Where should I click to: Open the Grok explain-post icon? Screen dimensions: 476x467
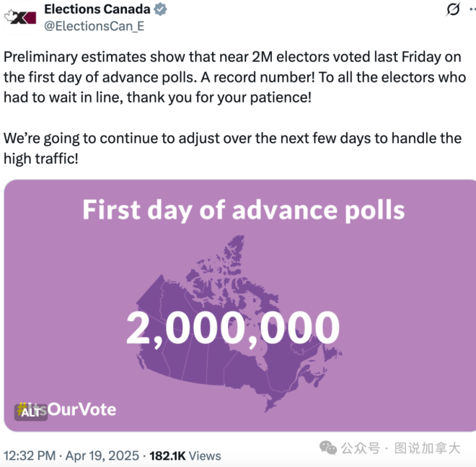(453, 9)
